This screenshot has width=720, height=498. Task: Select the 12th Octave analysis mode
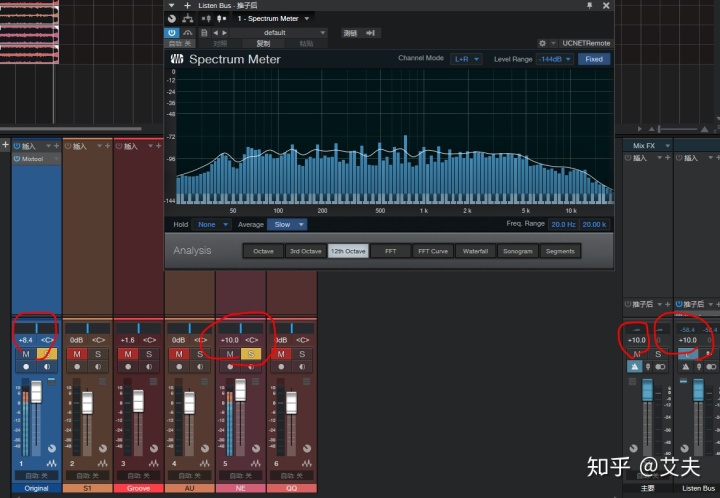348,251
